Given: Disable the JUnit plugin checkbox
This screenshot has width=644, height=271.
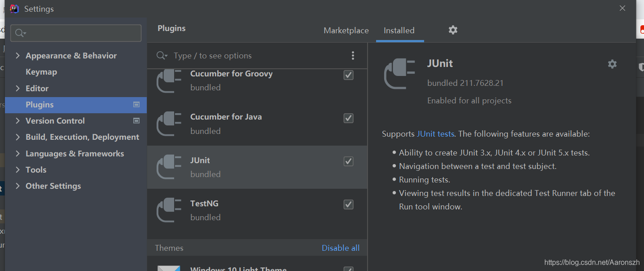Looking at the screenshot, I should 348,161.
